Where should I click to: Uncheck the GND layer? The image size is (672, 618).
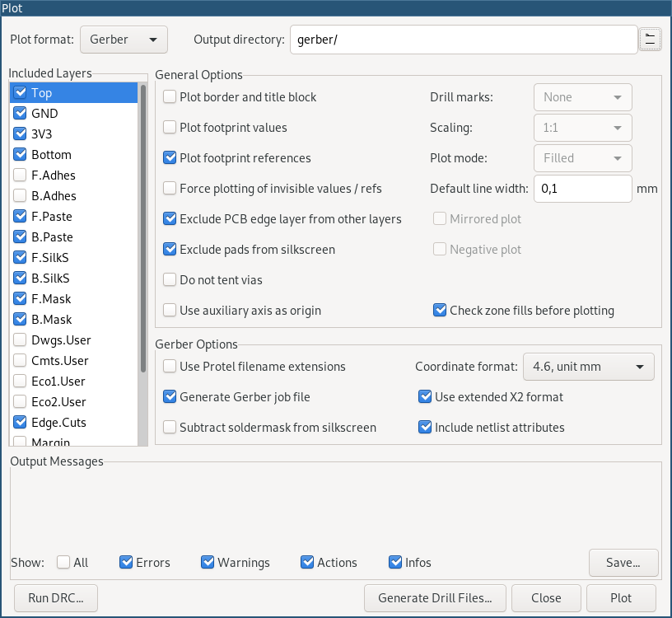20,113
